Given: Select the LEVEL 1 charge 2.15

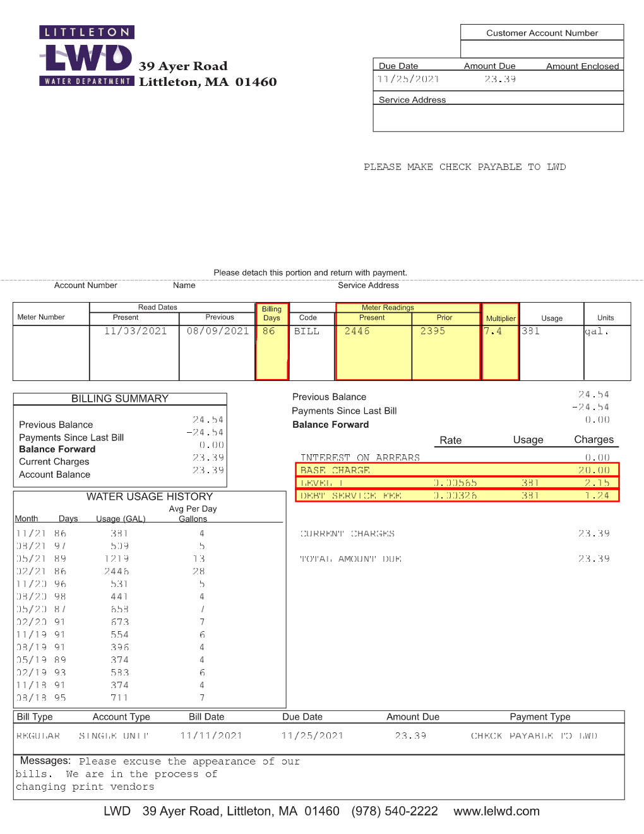Looking at the screenshot, I should click(x=597, y=483).
